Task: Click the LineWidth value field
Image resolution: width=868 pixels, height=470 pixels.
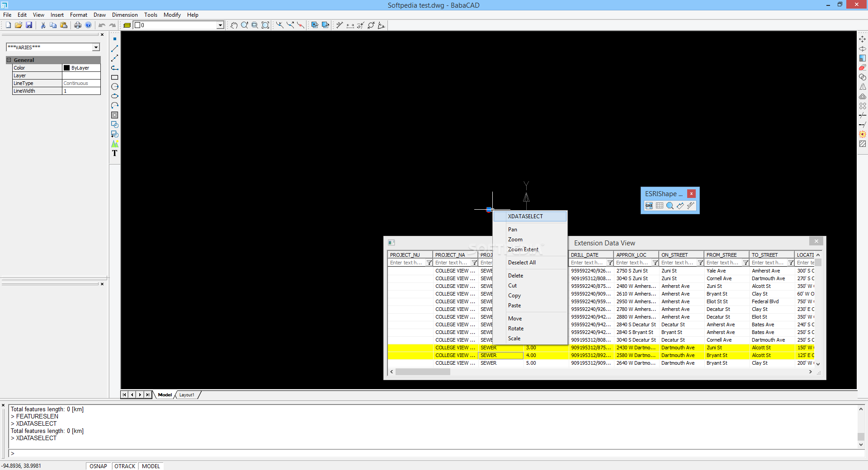Action: click(x=81, y=91)
